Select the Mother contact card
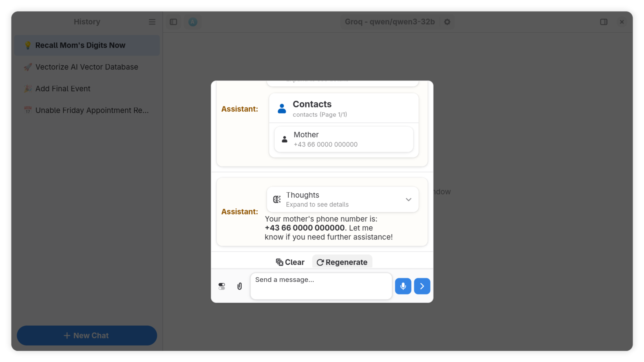The width and height of the screenshot is (644, 362). point(343,139)
